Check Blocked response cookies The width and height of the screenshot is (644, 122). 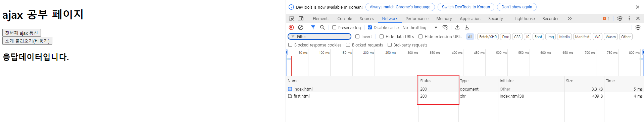coord(290,45)
